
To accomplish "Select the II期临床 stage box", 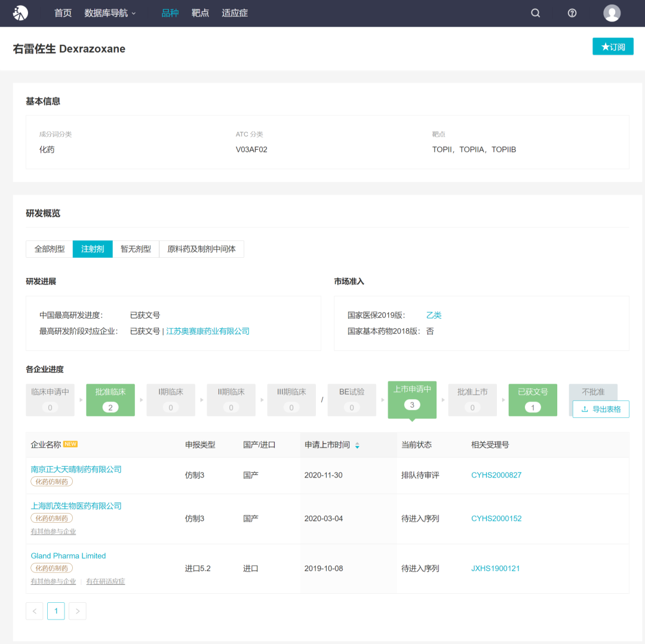I will (x=231, y=400).
